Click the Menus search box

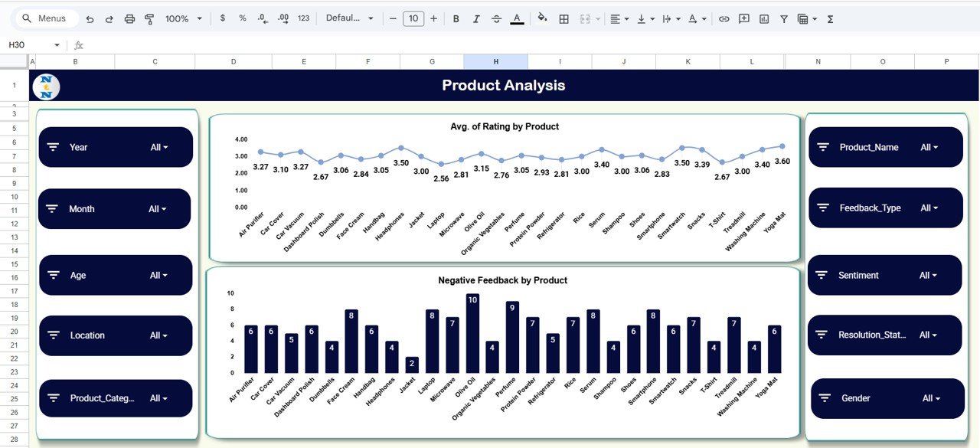tap(45, 18)
